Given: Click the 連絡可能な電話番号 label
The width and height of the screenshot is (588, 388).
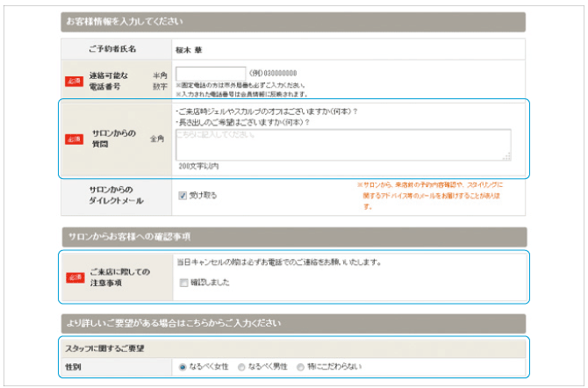Looking at the screenshot, I should 109,81.
